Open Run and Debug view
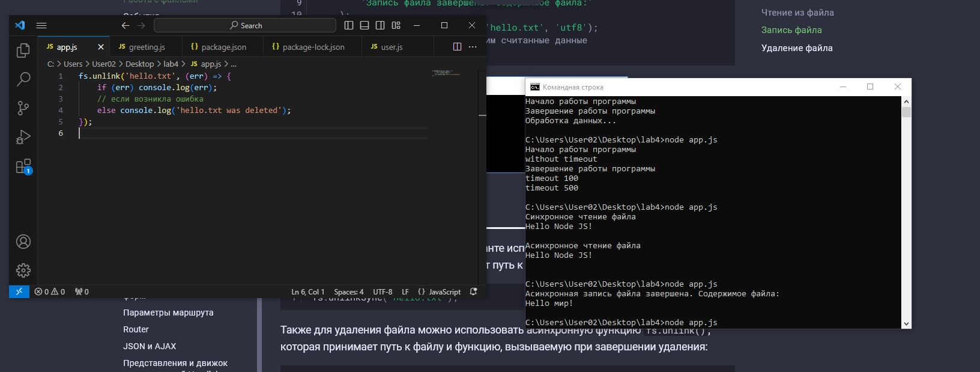The image size is (980, 372). [23, 138]
